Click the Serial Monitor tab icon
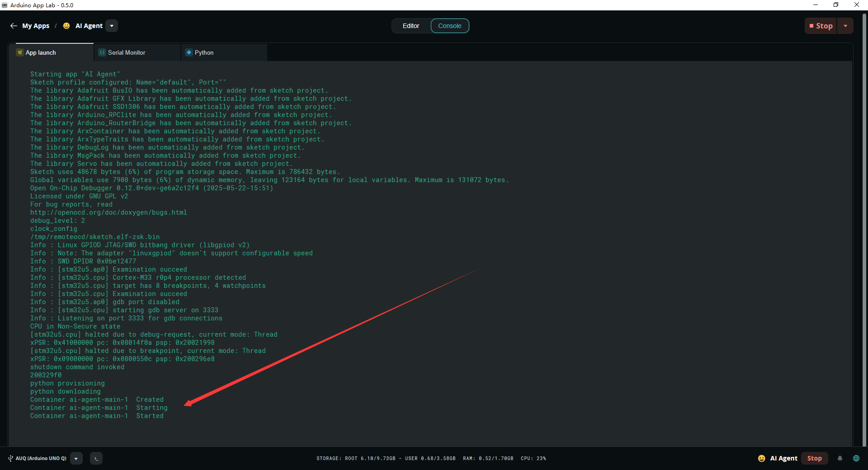The height and width of the screenshot is (470, 868). click(x=102, y=52)
